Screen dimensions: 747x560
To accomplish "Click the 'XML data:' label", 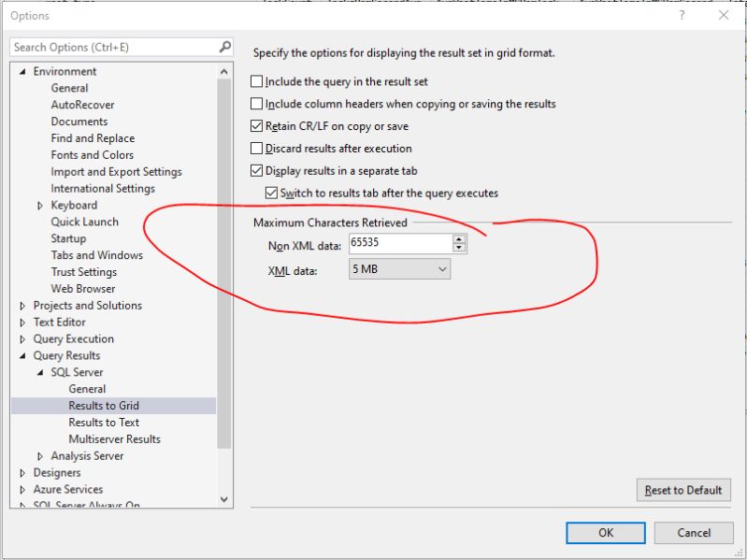I will click(293, 271).
